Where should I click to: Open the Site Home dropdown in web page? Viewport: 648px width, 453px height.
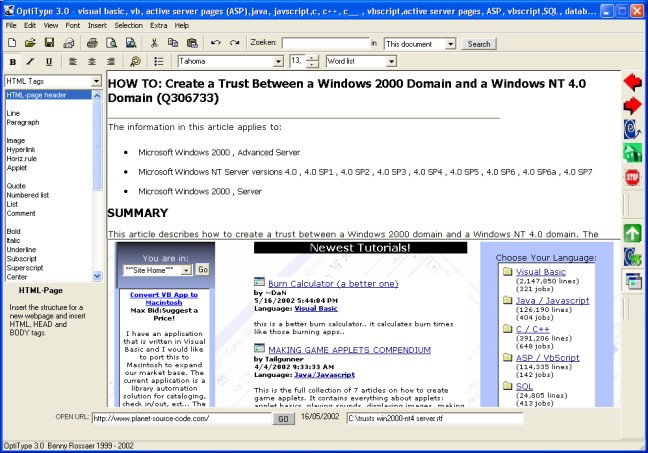(x=186, y=270)
